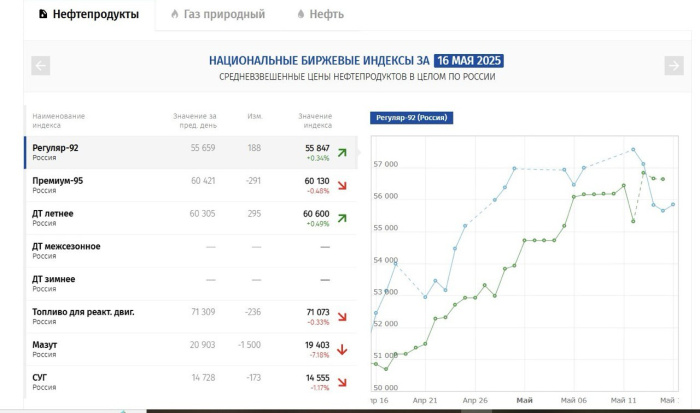Click red down arrow for Премиум-95
The width and height of the screenshot is (700, 413).
(342, 186)
